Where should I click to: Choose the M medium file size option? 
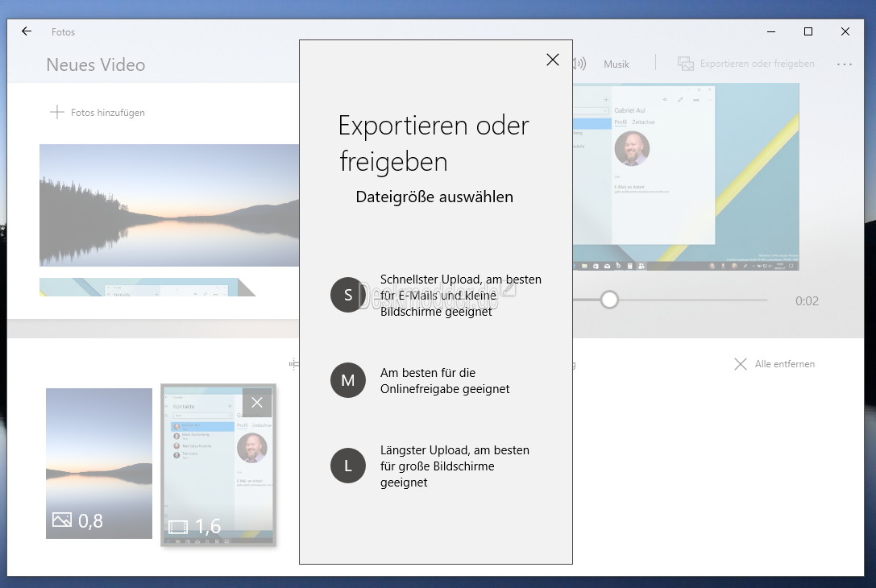pos(347,380)
